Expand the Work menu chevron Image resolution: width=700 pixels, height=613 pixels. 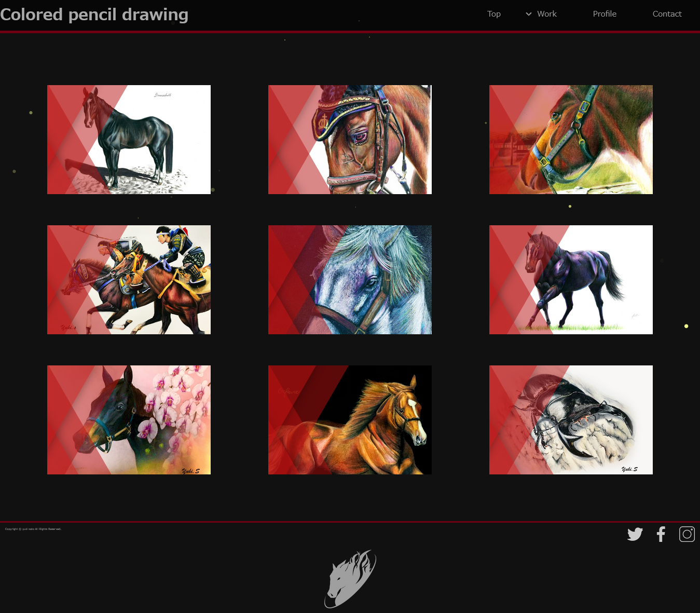[529, 14]
